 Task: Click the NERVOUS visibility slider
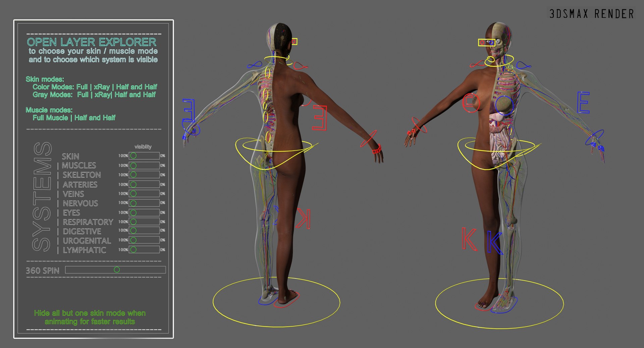click(x=144, y=203)
